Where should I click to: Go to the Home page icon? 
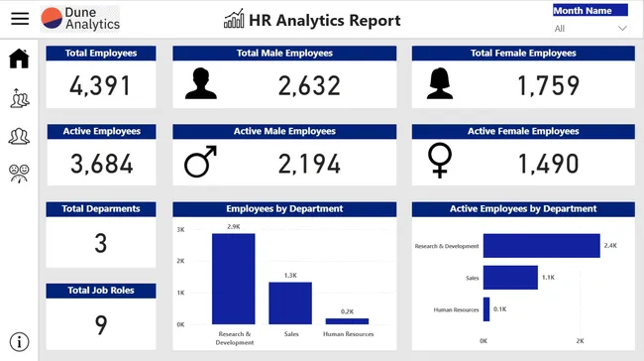click(19, 58)
